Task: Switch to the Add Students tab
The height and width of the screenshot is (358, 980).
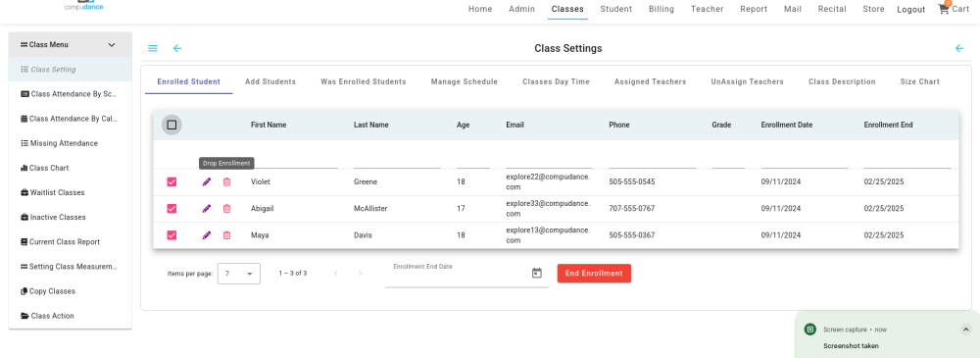Action: point(270,82)
